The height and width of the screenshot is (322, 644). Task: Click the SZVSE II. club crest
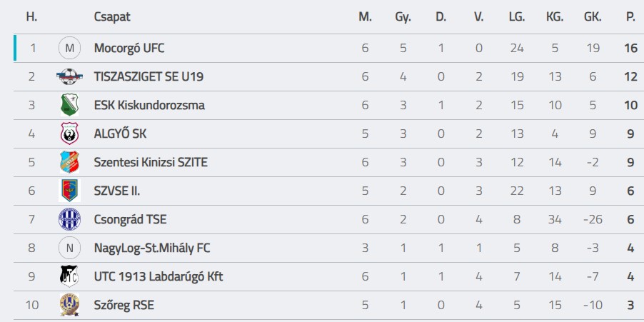coord(69,191)
